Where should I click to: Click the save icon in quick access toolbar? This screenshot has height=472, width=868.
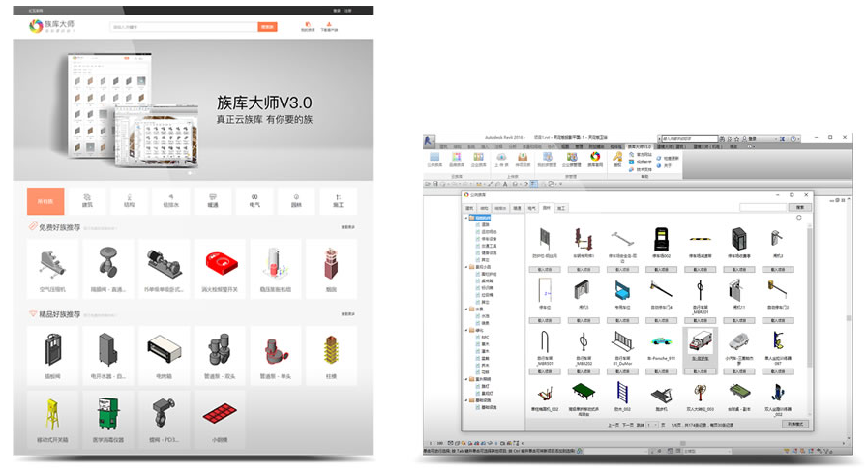(x=435, y=183)
